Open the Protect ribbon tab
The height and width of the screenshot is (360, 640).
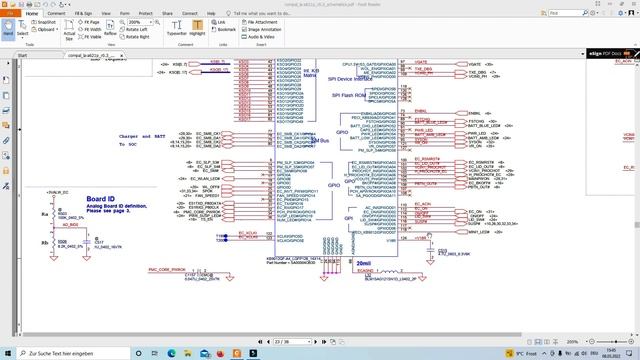point(145,13)
